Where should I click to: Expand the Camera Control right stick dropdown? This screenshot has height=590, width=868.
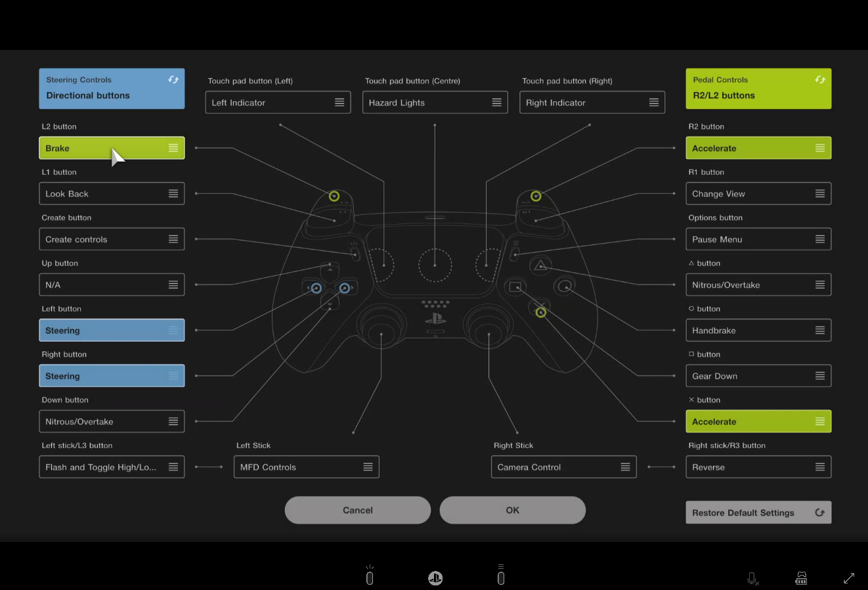563,467
